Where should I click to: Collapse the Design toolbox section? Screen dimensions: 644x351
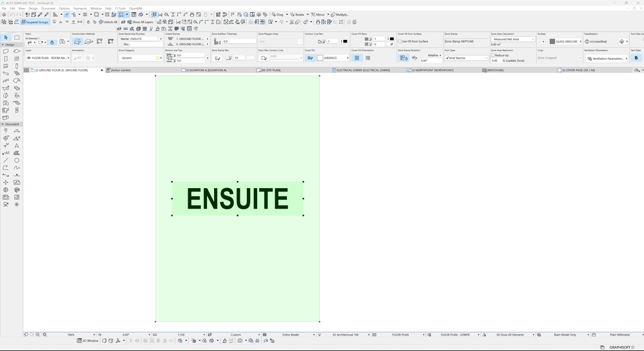point(3,44)
